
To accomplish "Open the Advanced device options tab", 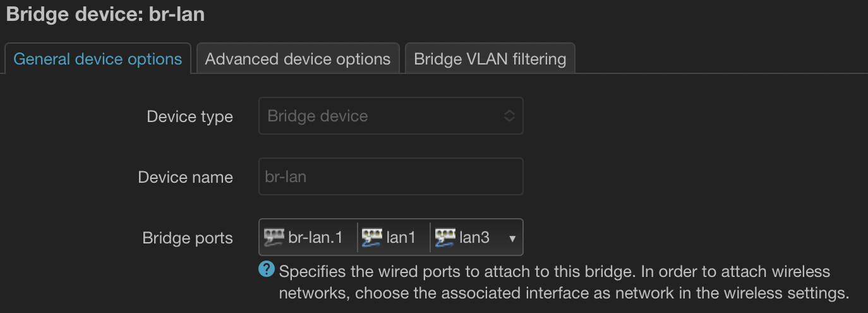I will [x=298, y=59].
